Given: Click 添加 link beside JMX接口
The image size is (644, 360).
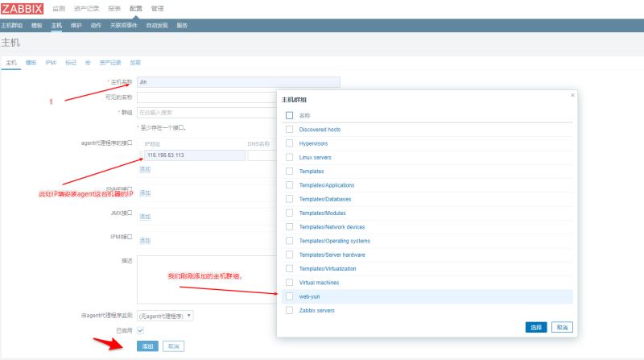Looking at the screenshot, I should pyautogui.click(x=145, y=216).
